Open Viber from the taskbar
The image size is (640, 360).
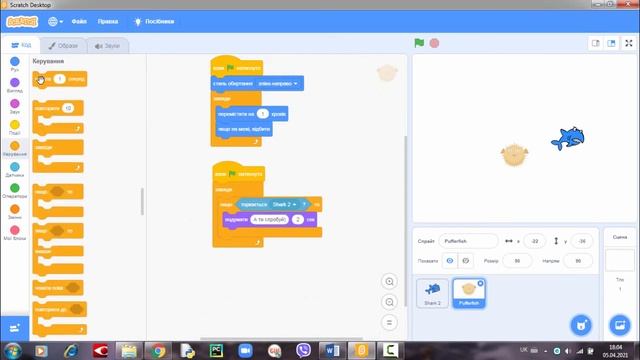(303, 351)
